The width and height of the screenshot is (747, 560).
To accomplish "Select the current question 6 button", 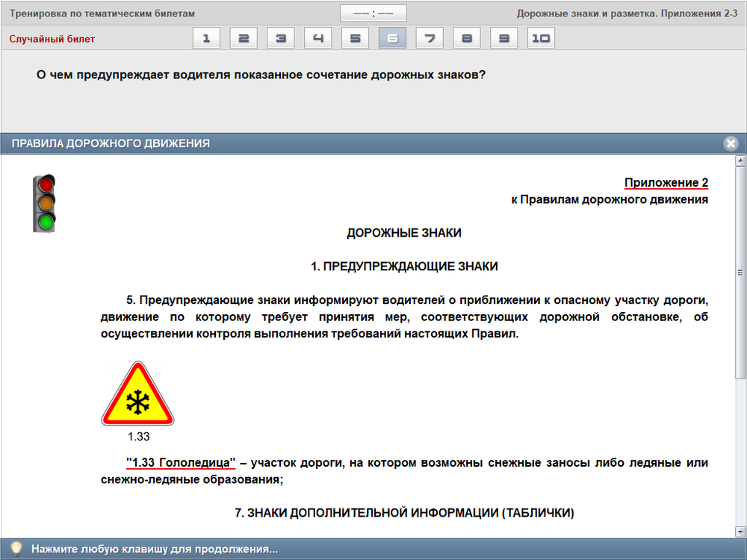I will (393, 38).
